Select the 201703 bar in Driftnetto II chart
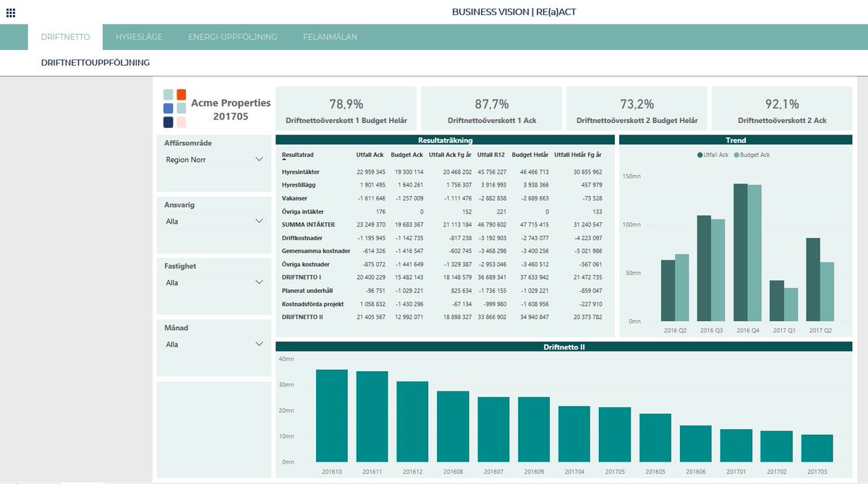 [x=817, y=449]
